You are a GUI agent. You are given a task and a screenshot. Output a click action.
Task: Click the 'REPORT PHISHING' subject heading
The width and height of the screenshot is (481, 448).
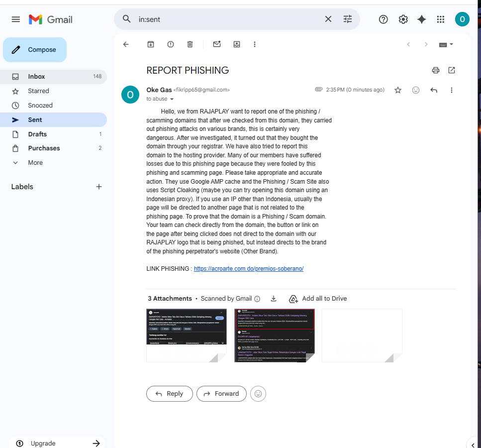[x=188, y=70]
